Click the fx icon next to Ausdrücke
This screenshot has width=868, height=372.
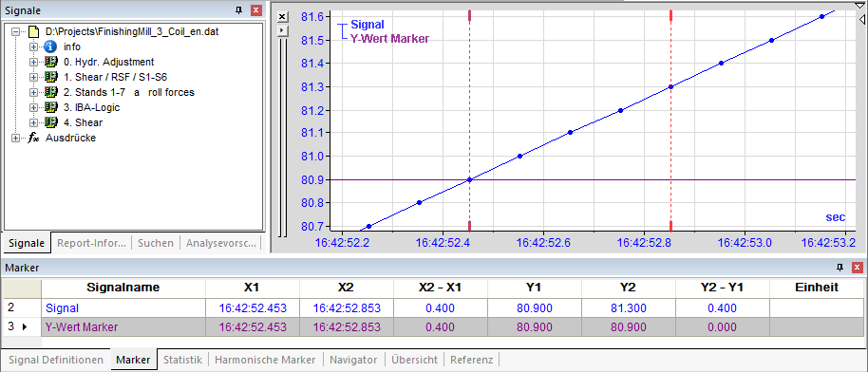[34, 138]
